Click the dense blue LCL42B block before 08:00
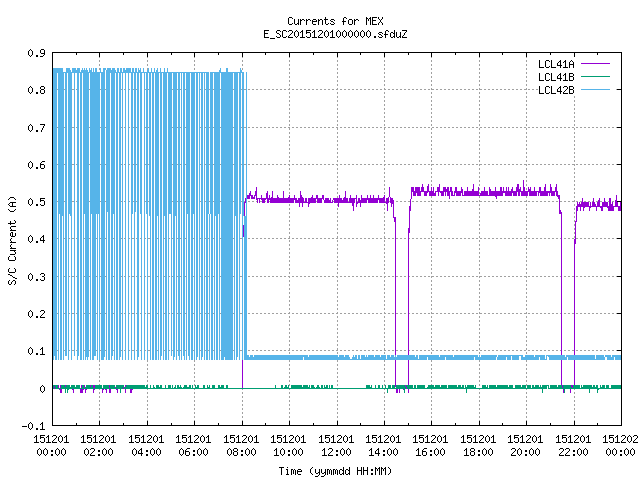This screenshot has width=640, height=480. (x=150, y=214)
